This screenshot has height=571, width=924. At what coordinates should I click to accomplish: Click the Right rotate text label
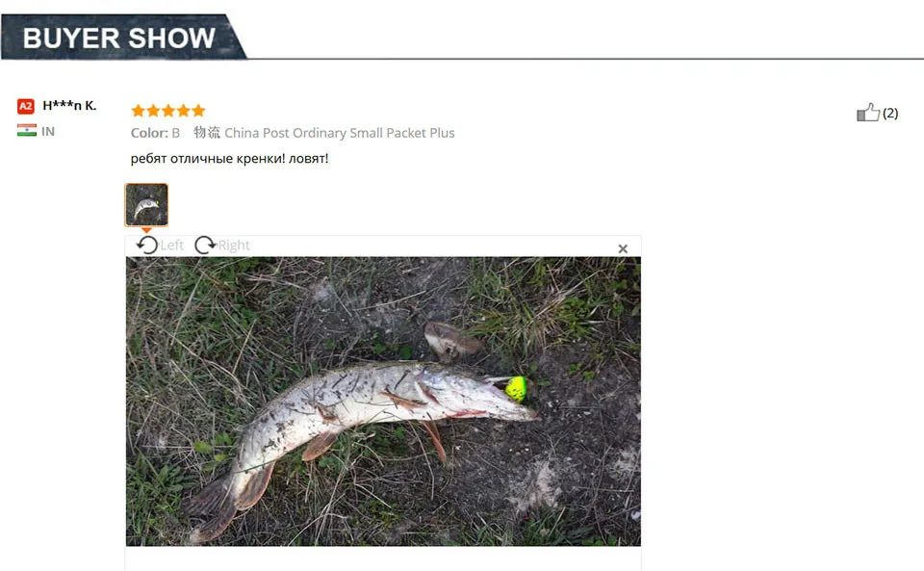pos(234,246)
